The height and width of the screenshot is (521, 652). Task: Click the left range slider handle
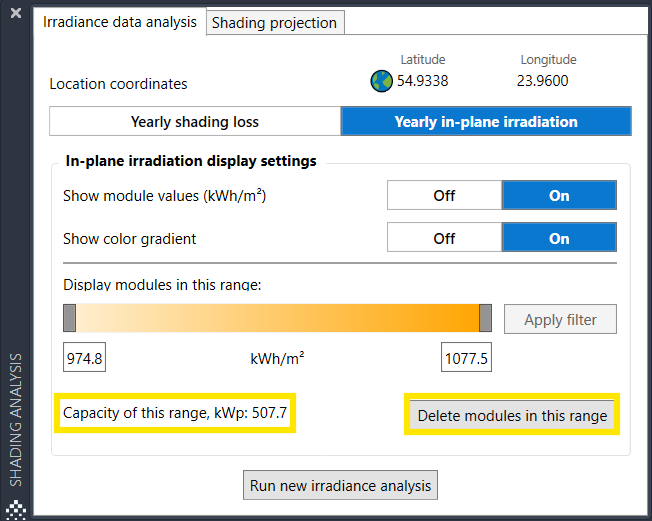point(70,319)
